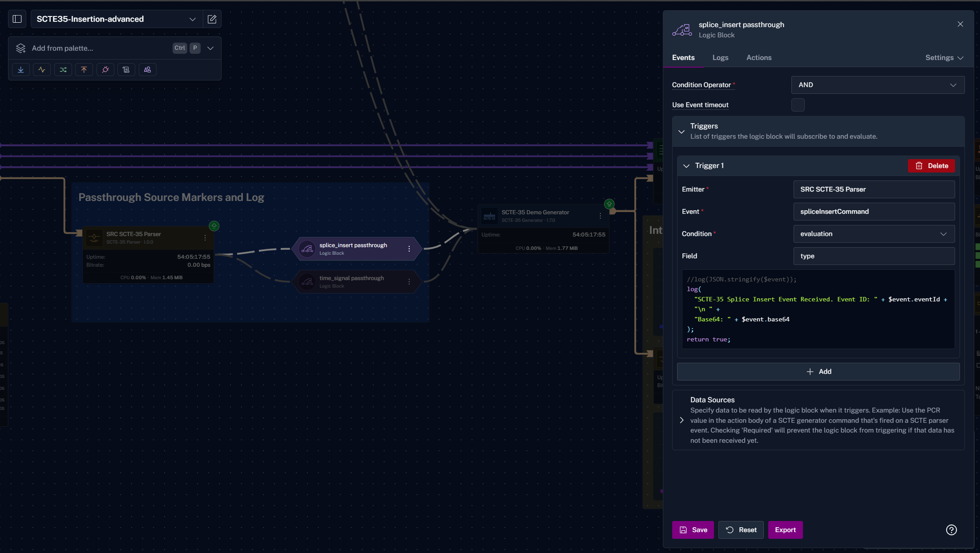Click the splice_insert passthrough logic block icon

(x=307, y=249)
